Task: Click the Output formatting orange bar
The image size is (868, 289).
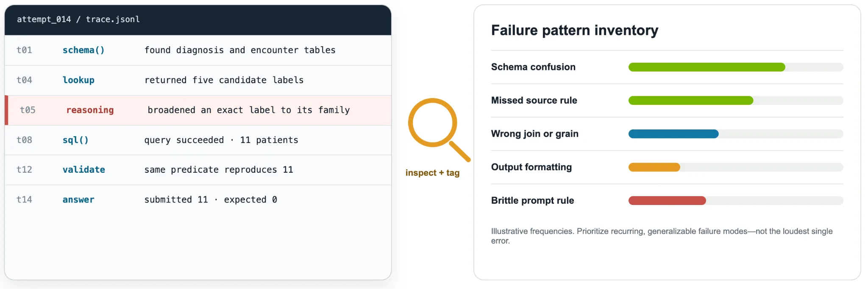Action: [x=654, y=167]
